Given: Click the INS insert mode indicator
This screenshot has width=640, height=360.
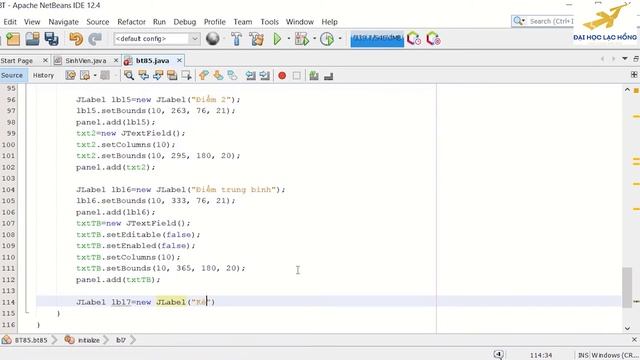Looking at the screenshot, I should (x=583, y=356).
